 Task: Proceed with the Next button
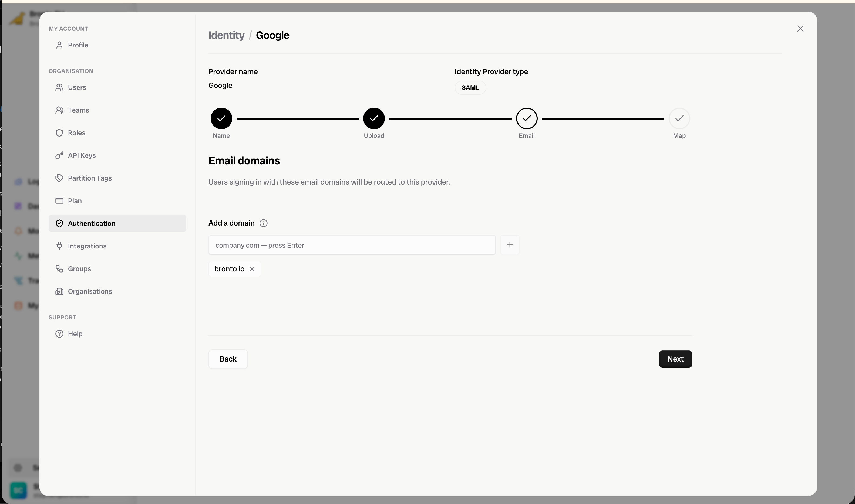(675, 359)
